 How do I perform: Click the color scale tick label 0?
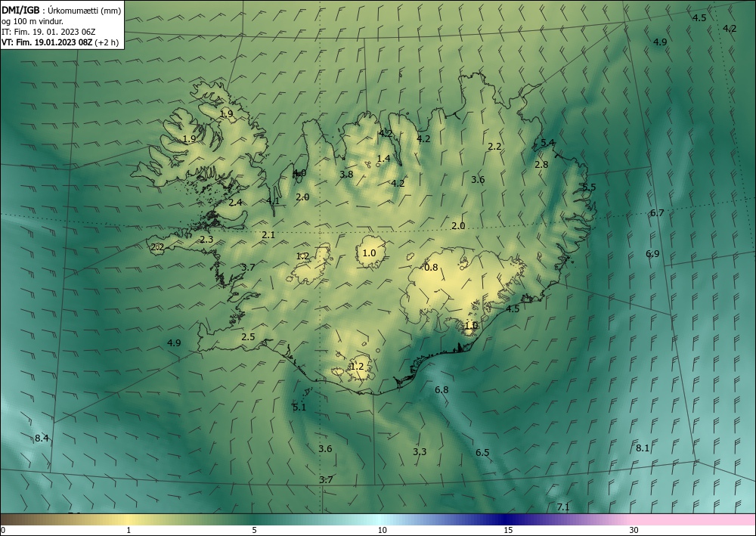[2, 530]
